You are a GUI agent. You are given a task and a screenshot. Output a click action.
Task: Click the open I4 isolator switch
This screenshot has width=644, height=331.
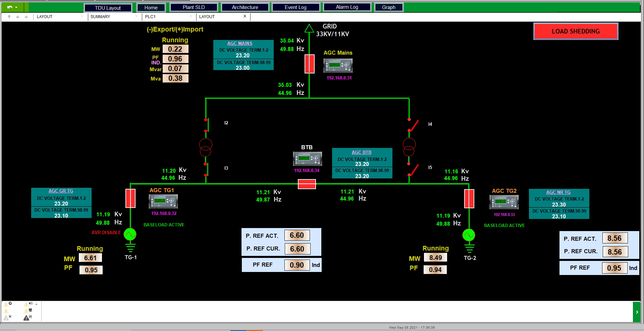[x=413, y=125]
